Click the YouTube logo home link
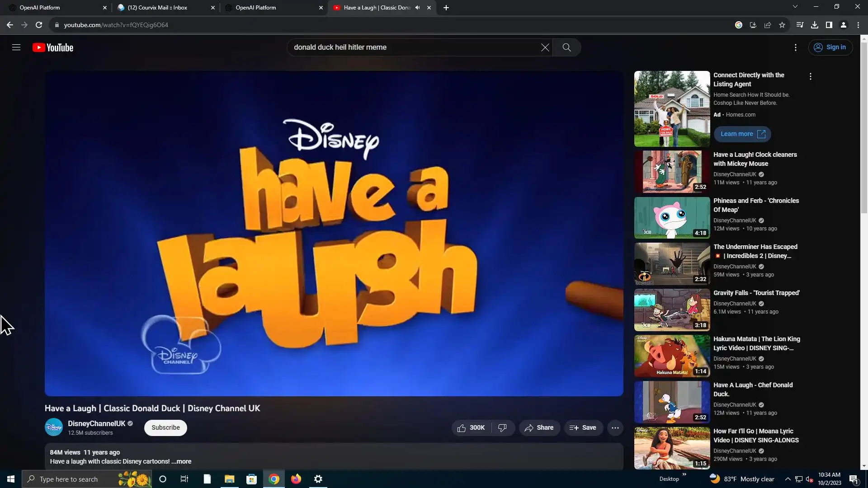 (53, 47)
